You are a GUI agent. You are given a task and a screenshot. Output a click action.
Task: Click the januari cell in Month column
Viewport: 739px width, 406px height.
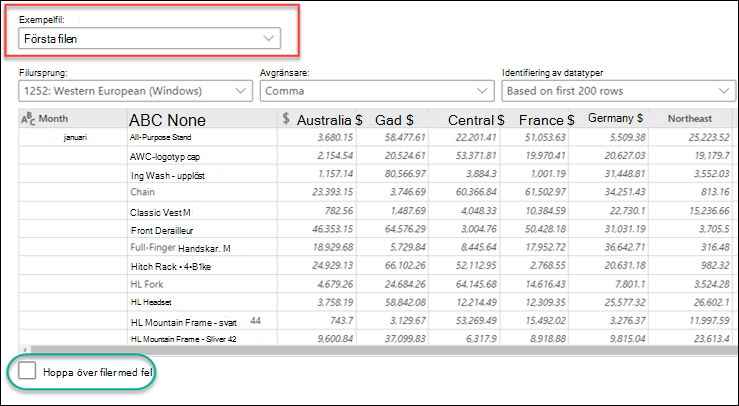pos(75,138)
